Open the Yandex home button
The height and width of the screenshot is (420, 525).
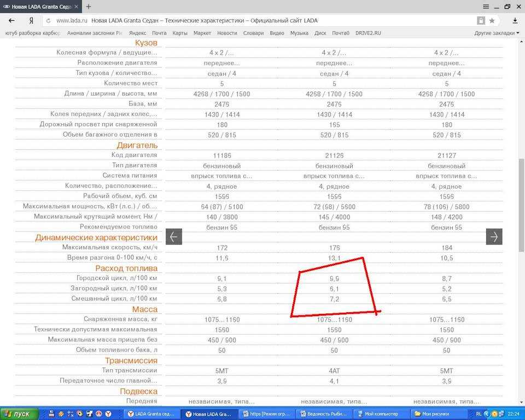(31, 20)
